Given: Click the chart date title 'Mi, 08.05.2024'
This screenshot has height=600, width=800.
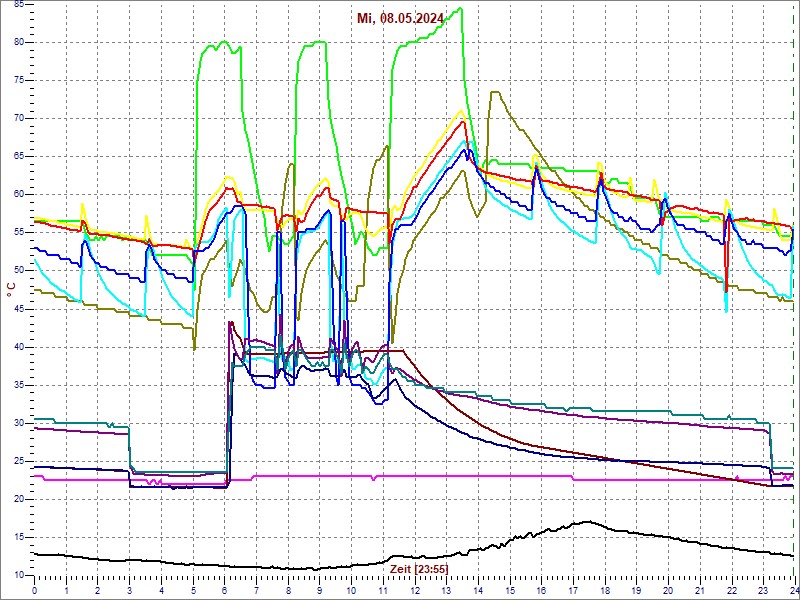Looking at the screenshot, I should coord(400,19).
